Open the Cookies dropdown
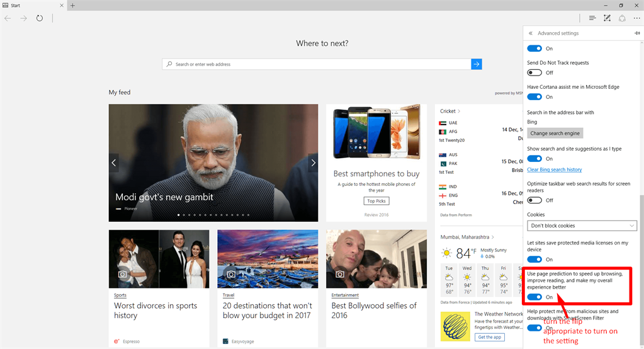The image size is (644, 349). 582,226
